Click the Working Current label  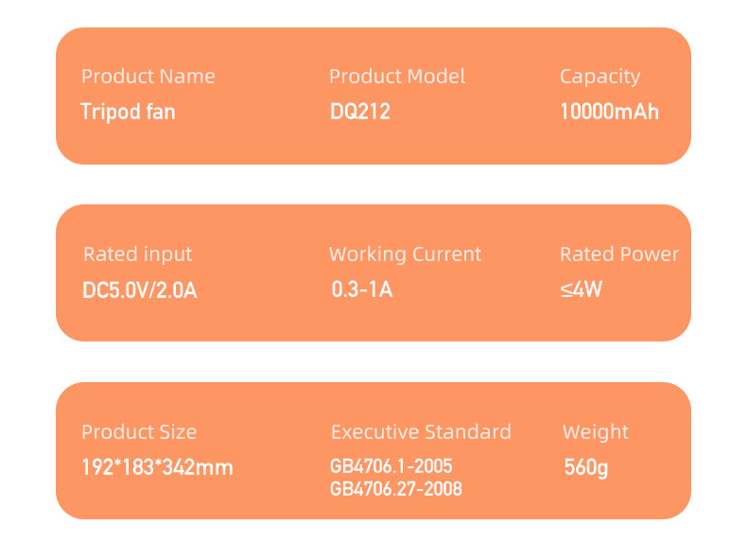(x=405, y=254)
